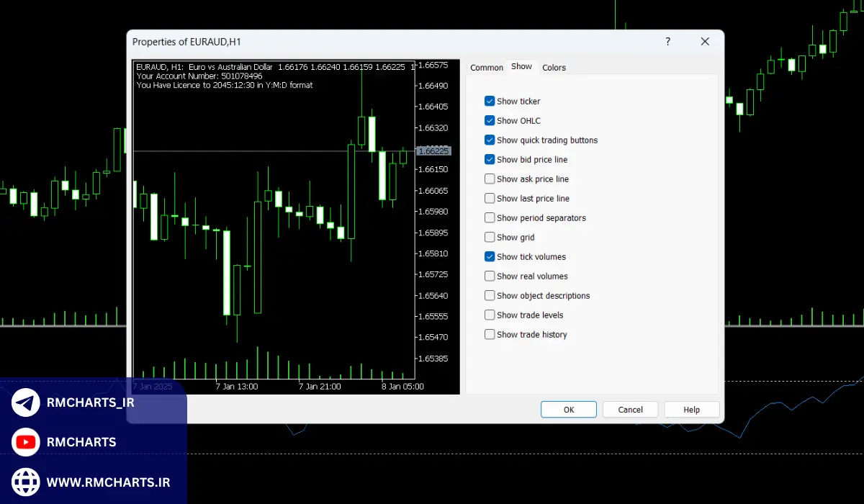
Task: Click the 1.66225 current price label in preview
Action: click(433, 151)
